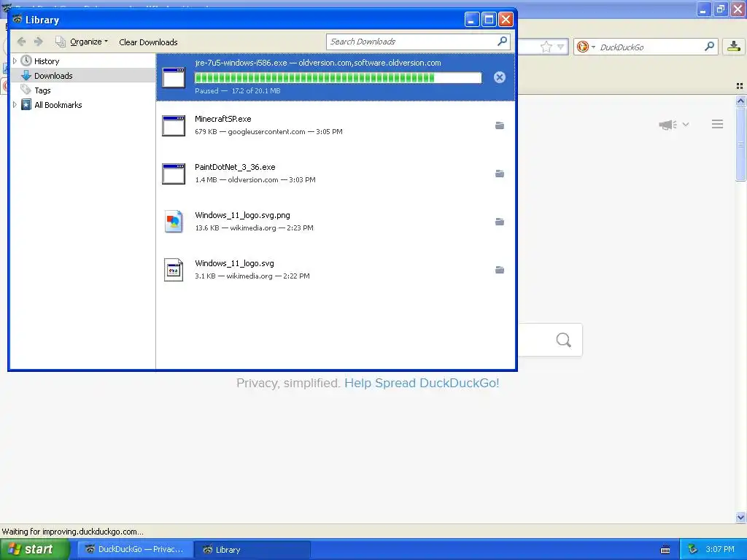Click the Windows_11_logo.svg.png file icon
The image size is (747, 560).
coord(174,222)
